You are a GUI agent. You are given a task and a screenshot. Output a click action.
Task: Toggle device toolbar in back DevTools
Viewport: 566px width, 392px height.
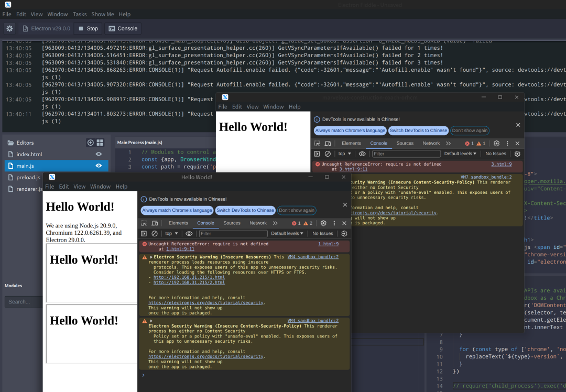[x=328, y=143]
